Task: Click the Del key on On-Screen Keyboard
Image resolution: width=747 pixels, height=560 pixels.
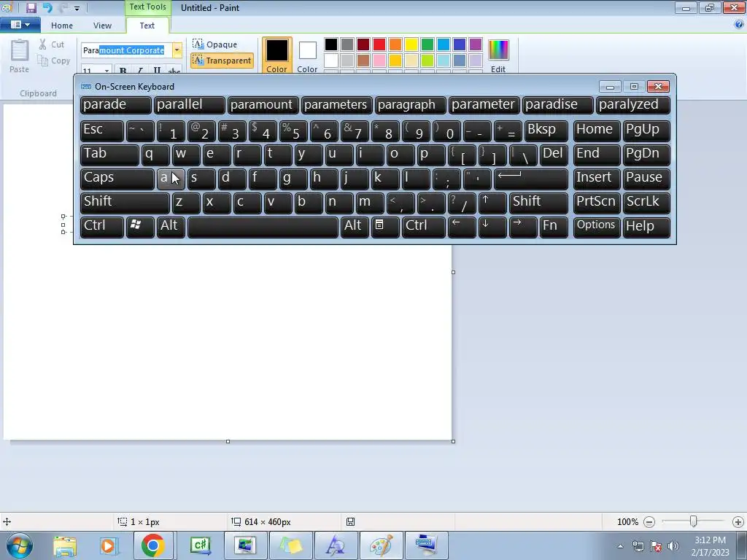Action: (554, 155)
